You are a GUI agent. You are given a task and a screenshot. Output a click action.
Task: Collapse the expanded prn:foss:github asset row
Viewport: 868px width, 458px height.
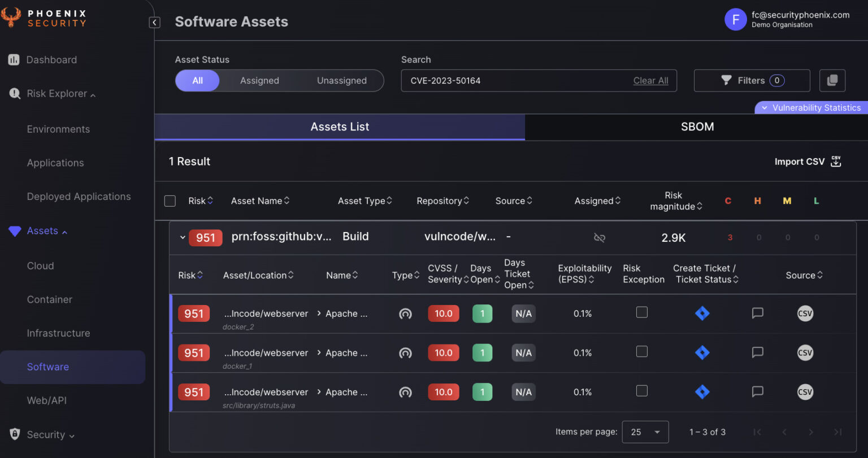click(x=183, y=238)
